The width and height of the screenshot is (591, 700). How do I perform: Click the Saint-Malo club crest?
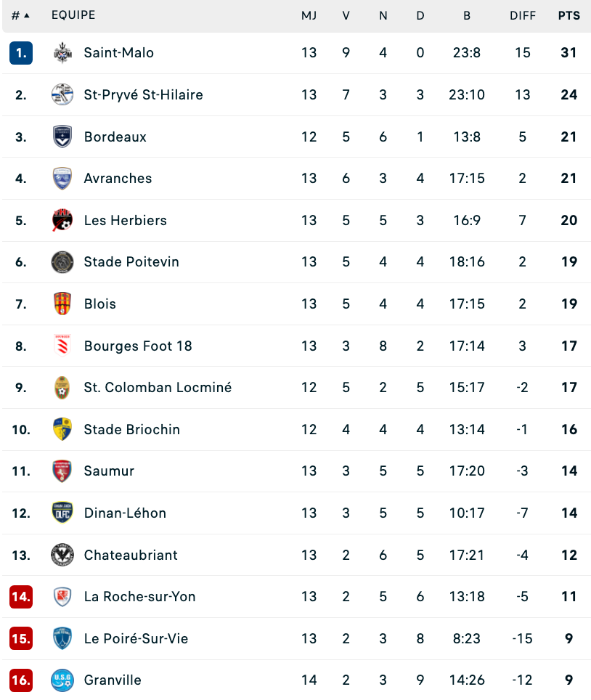tap(62, 53)
